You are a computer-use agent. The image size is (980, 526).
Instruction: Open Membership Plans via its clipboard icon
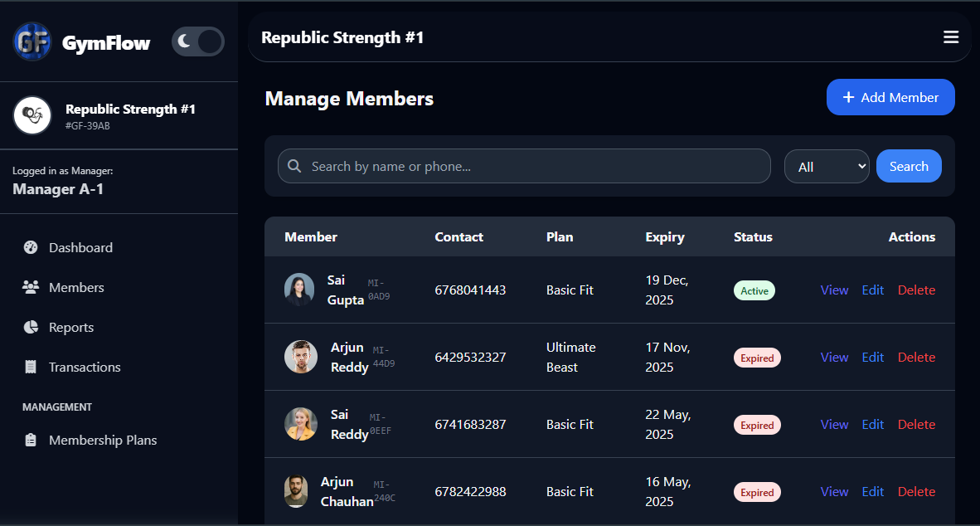tap(30, 440)
